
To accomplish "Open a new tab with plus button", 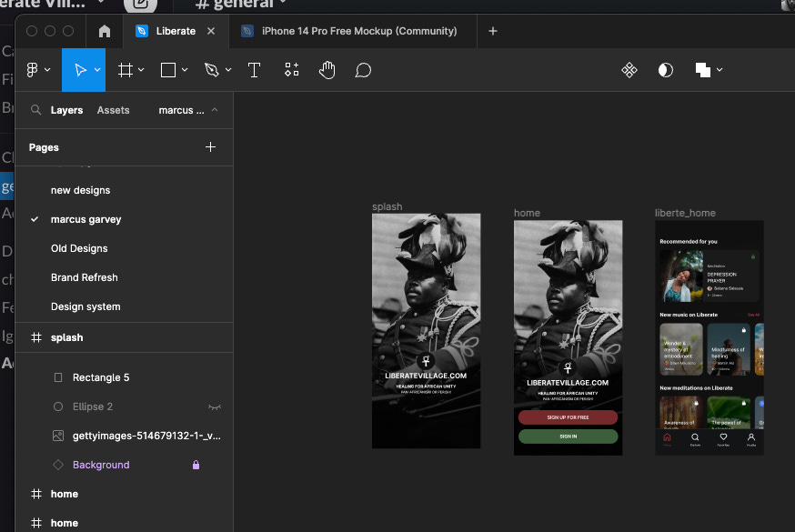I will point(493,32).
